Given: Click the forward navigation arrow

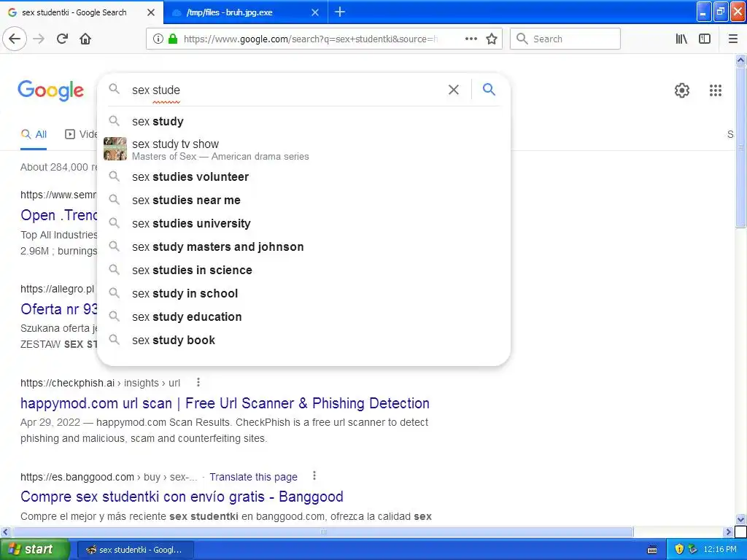Looking at the screenshot, I should tap(39, 39).
